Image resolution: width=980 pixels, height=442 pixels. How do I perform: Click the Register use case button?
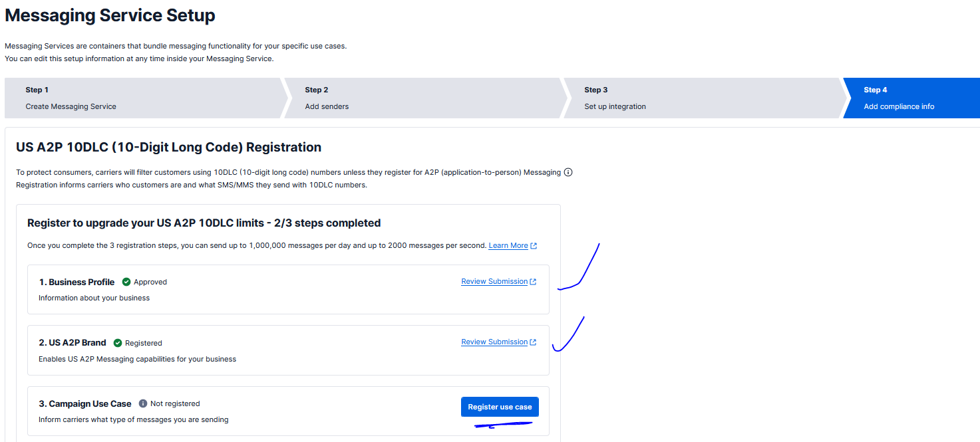pyautogui.click(x=500, y=406)
